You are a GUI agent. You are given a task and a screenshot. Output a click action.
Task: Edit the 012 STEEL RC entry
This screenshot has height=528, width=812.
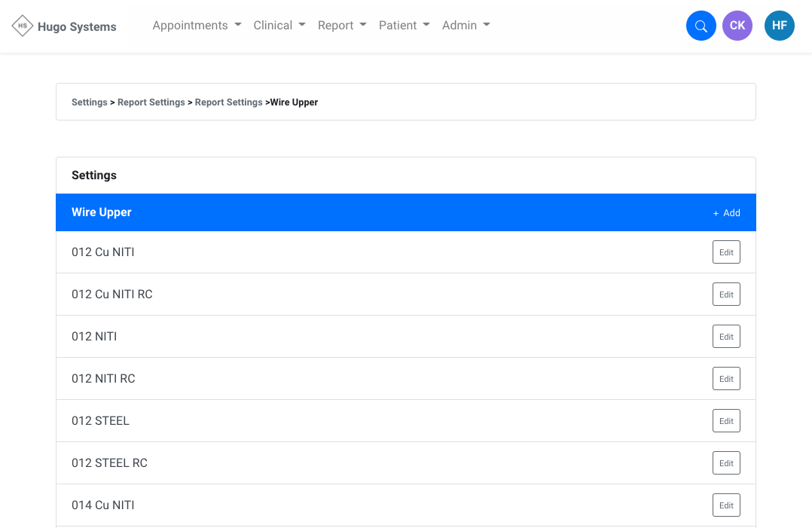click(726, 463)
